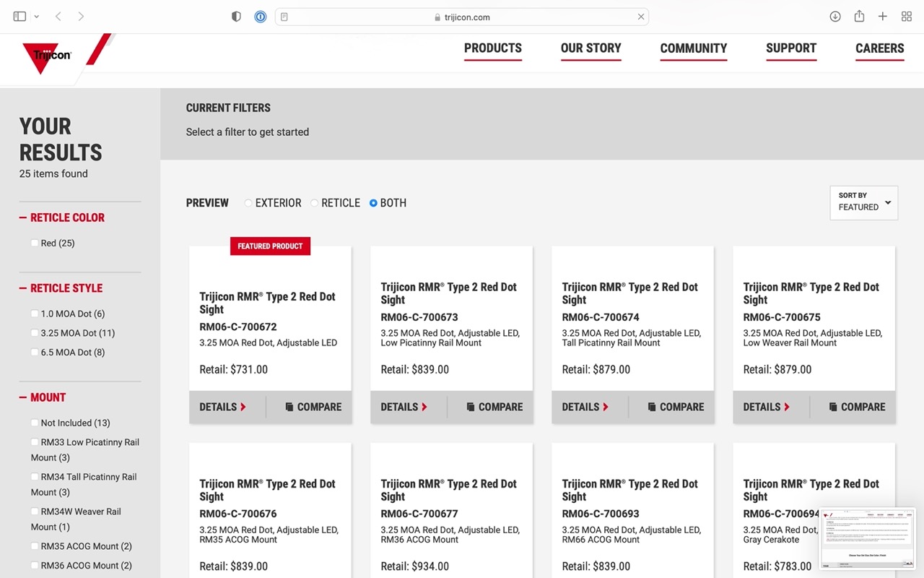This screenshot has height=578, width=924.
Task: Toggle Reader view icon in address bar
Action: tap(284, 17)
